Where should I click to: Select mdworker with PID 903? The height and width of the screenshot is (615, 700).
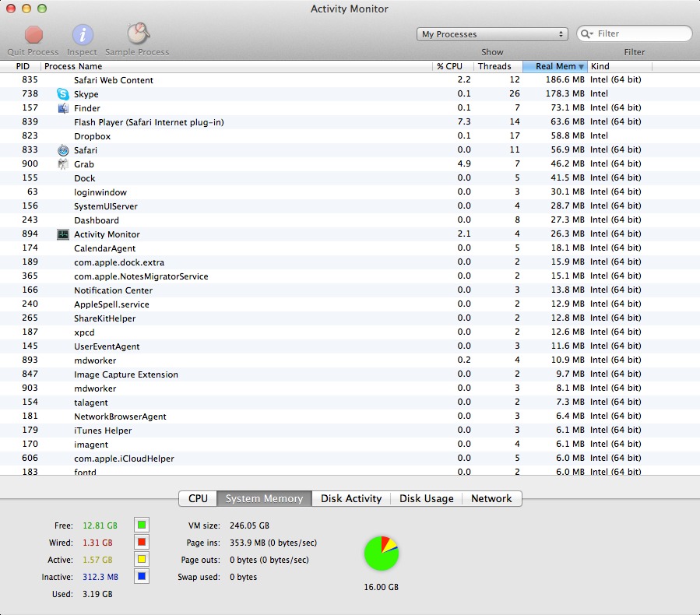pos(350,388)
